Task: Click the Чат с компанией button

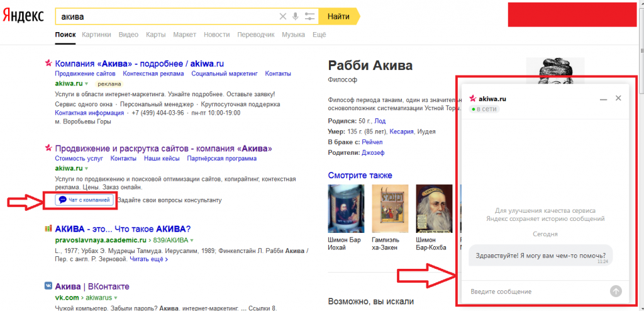Action: pos(84,200)
